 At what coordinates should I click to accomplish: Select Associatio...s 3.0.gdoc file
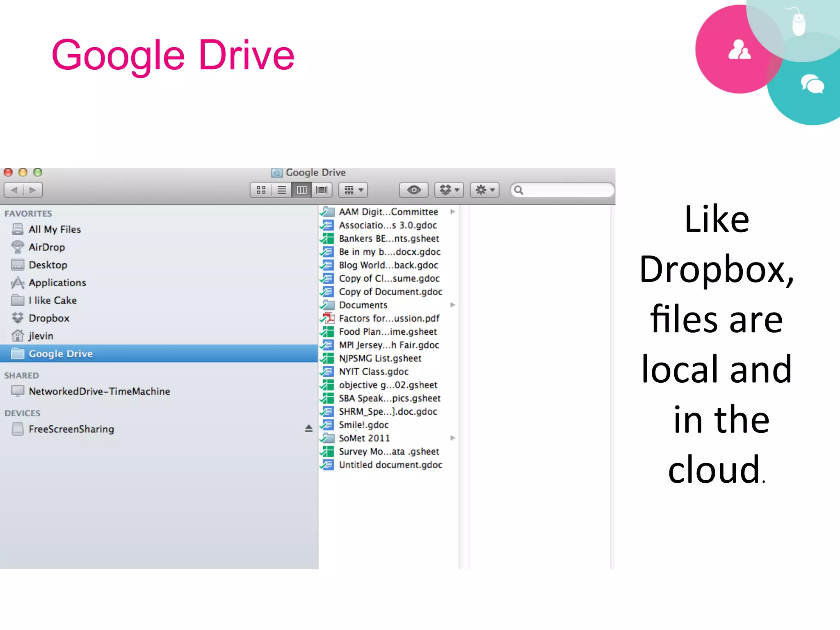tap(388, 225)
